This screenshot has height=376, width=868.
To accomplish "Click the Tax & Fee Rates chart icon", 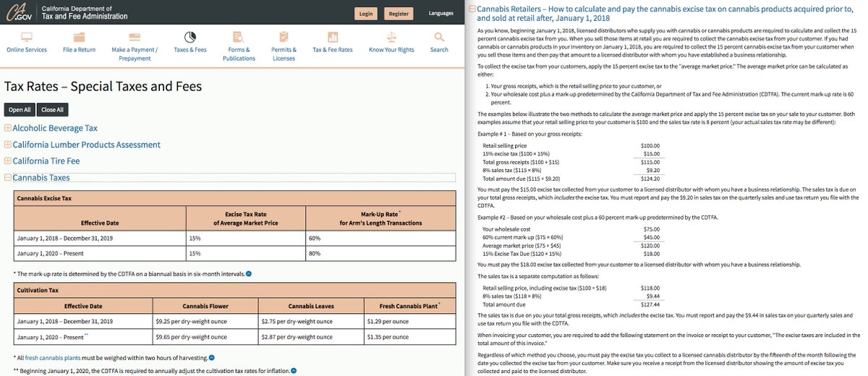I will (333, 36).
